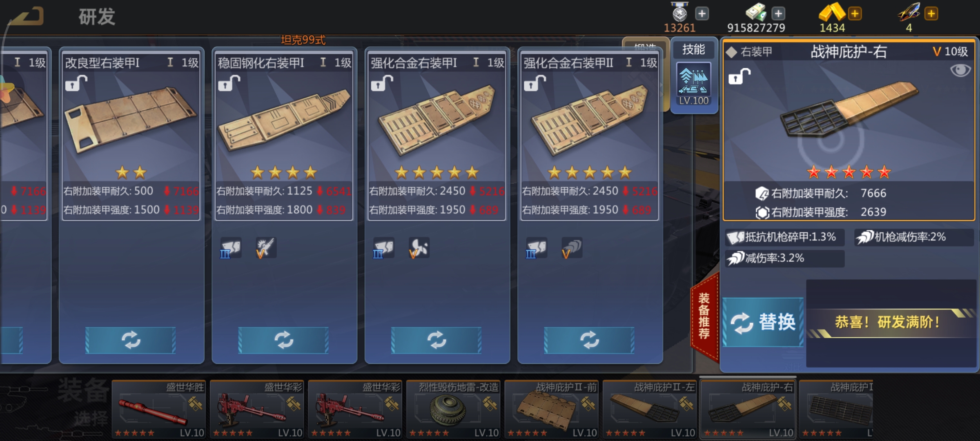Tap skill III icon under 强化合金右装甲I

click(x=384, y=247)
